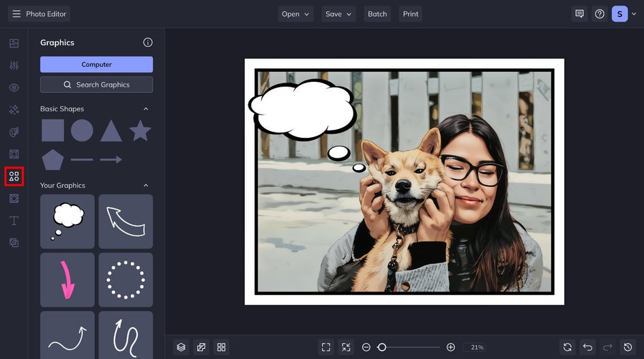Viewport: 644px width, 359px height.
Task: Open the Frames tool in sidebar
Action: pyautogui.click(x=14, y=154)
